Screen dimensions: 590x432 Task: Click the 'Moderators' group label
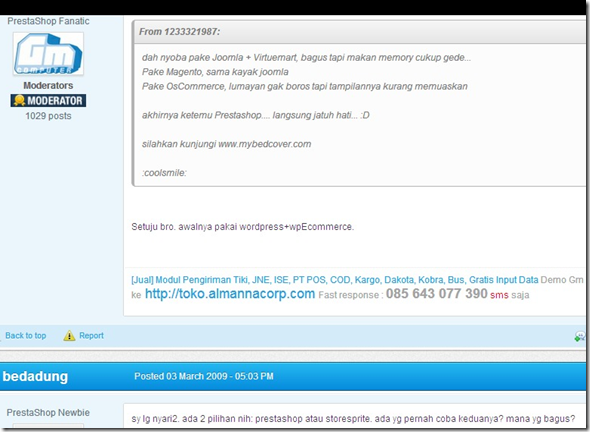click(x=48, y=85)
